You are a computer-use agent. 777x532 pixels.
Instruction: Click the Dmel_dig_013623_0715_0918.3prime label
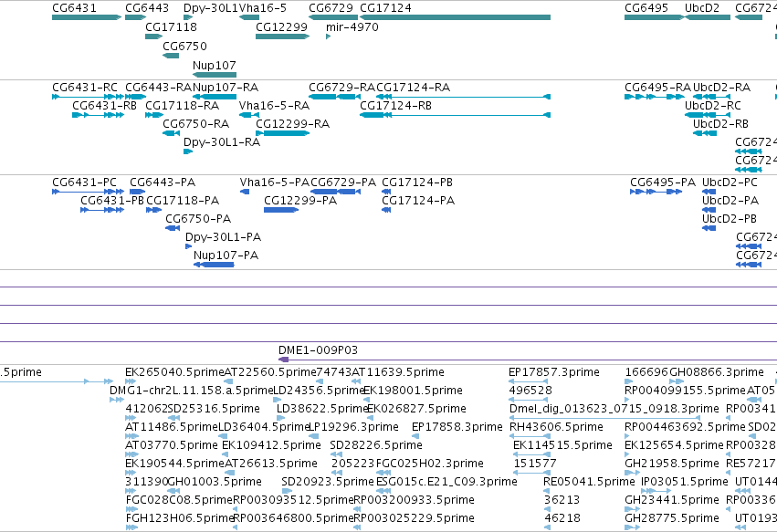[x=614, y=409]
